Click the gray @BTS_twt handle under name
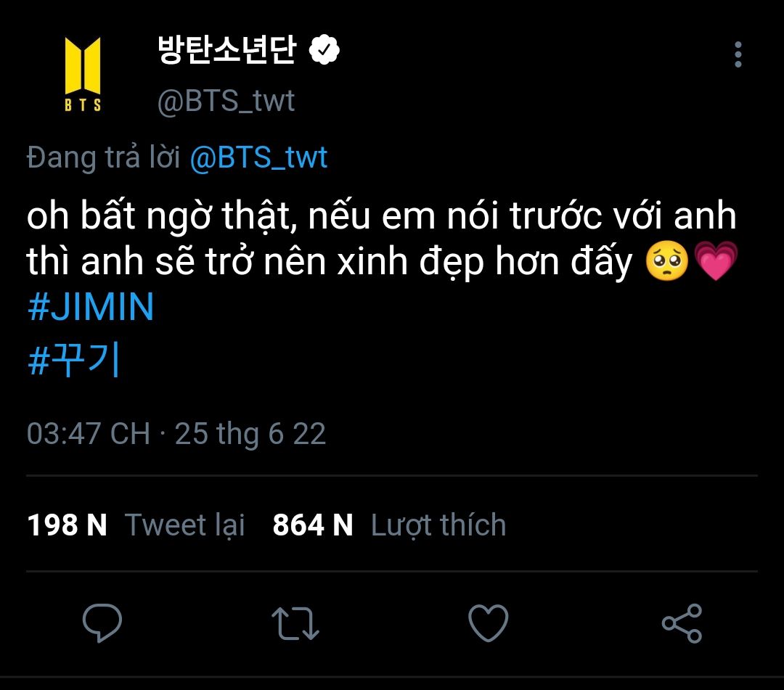The width and height of the screenshot is (784, 690). point(226,101)
